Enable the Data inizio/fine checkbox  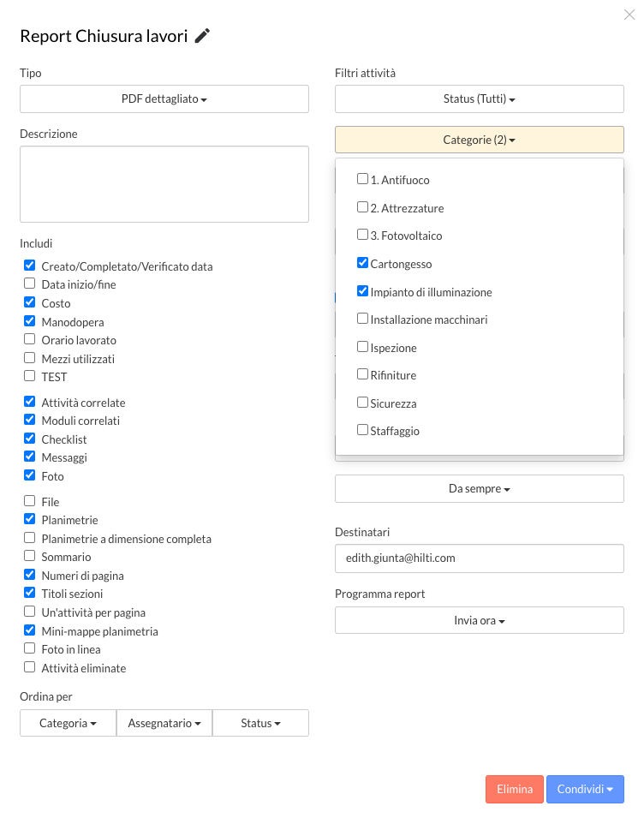pos(29,284)
